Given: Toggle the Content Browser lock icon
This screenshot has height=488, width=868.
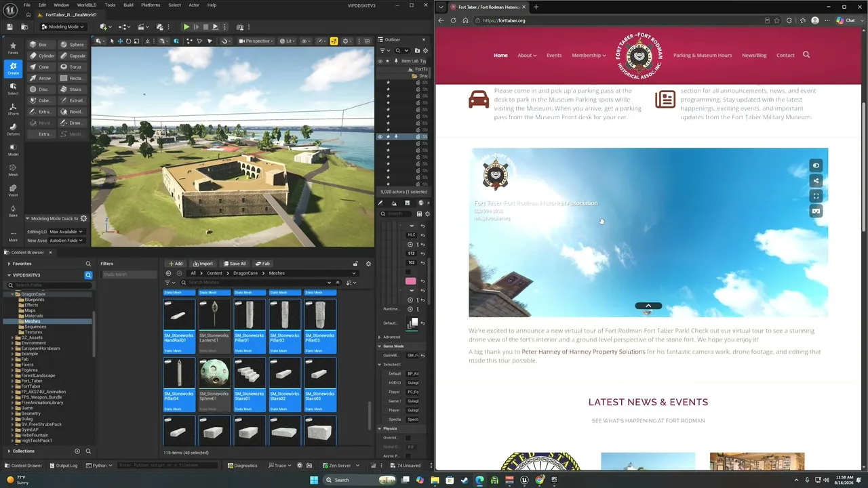Looking at the screenshot, I should (355, 264).
